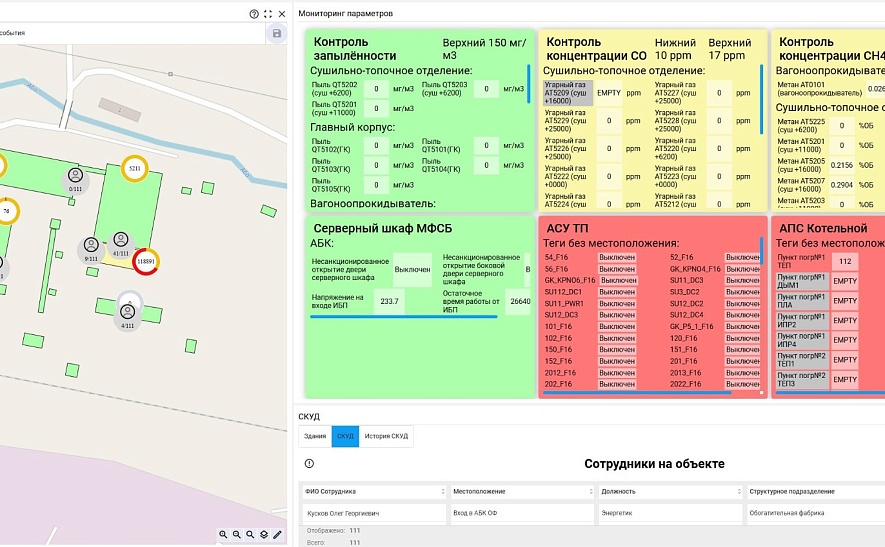Screen dimensions: 885x547
Task: Click the yellow 5211 marker on the map
Action: click(134, 168)
